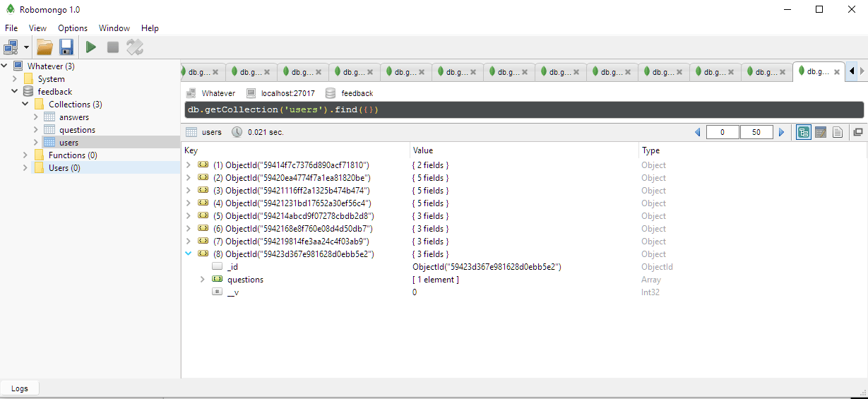868x399 pixels.
Task: Expand document (5) in results
Action: pos(188,216)
